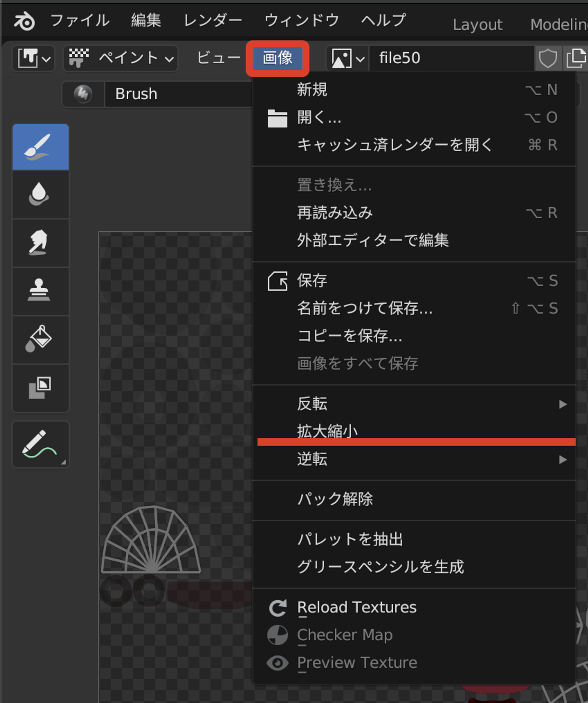Select the Draw brush tool
Screen dimensions: 588x703
pyautogui.click(x=40, y=147)
